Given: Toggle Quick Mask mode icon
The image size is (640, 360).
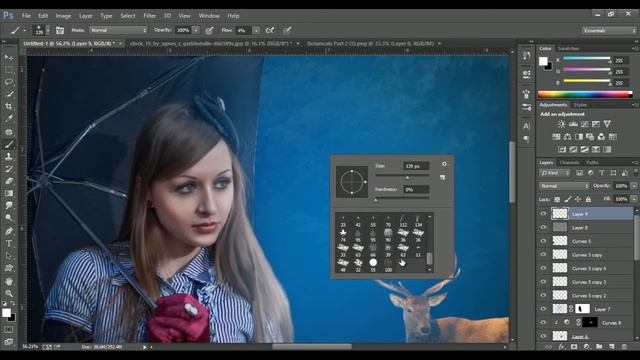Looking at the screenshot, I should [9, 329].
